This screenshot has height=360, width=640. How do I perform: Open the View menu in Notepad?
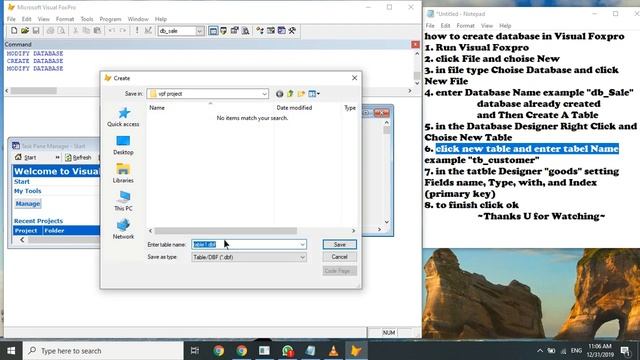click(x=487, y=26)
